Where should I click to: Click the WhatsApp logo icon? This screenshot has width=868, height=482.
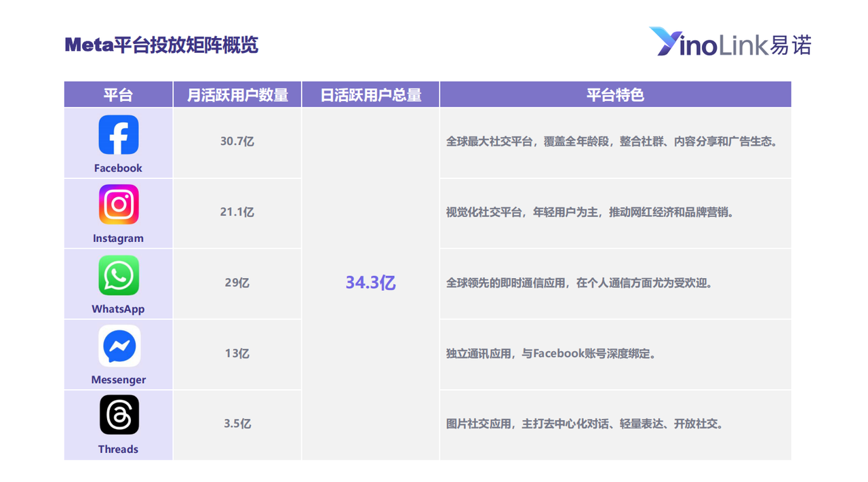[x=119, y=275]
